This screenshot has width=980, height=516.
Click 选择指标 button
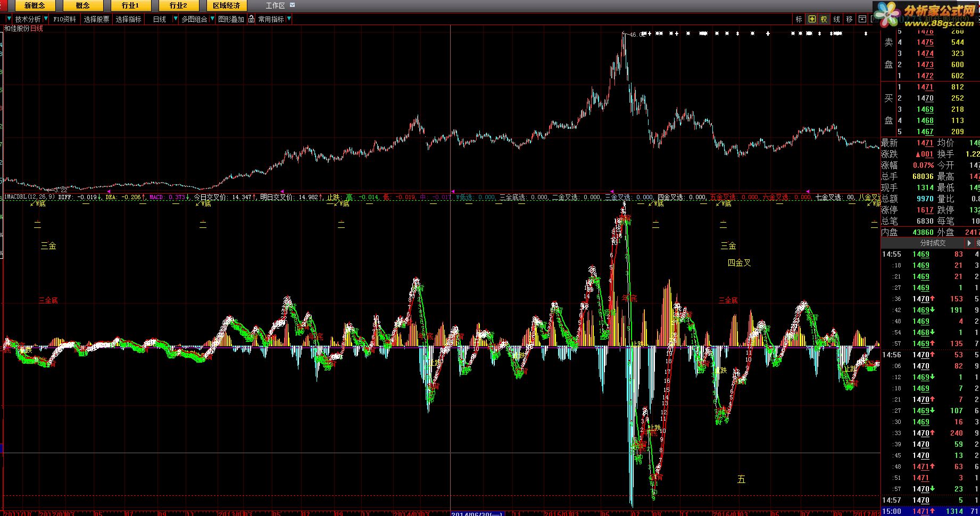(129, 19)
